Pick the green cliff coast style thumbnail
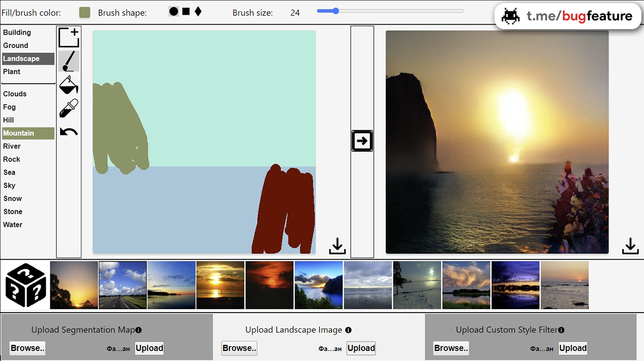The image size is (644, 361). coord(318,285)
